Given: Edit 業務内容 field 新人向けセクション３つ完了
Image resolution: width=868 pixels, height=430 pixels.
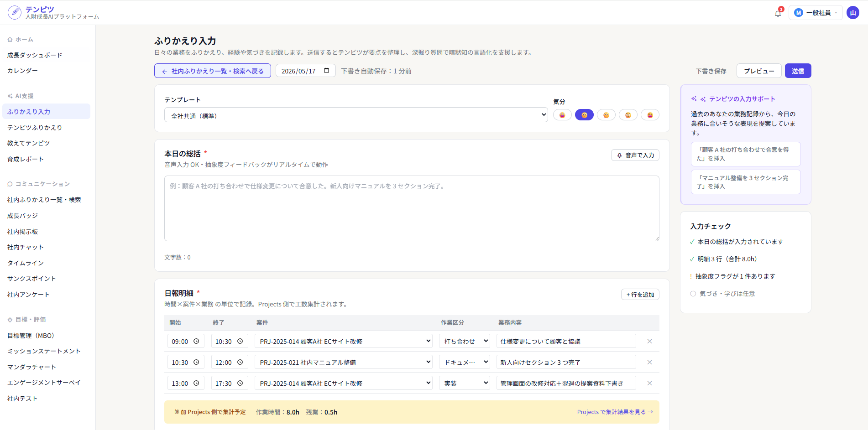Looking at the screenshot, I should point(566,362).
